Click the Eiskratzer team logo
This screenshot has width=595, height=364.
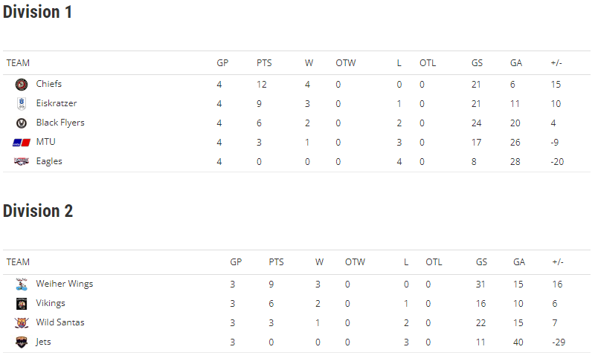pos(22,103)
